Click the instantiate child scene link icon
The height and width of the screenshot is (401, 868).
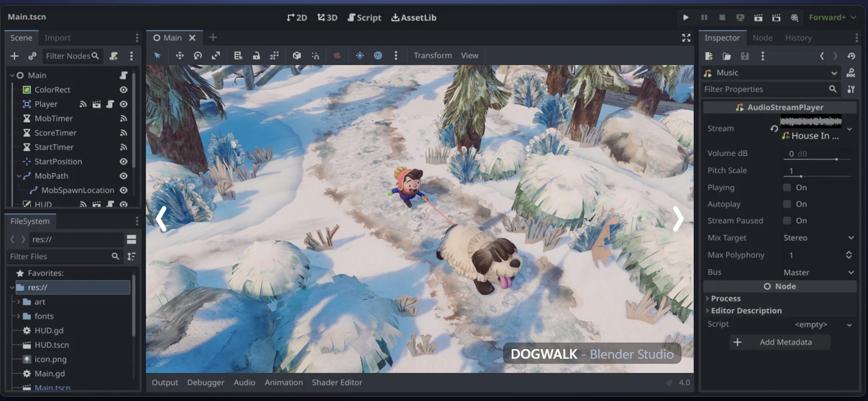(32, 56)
